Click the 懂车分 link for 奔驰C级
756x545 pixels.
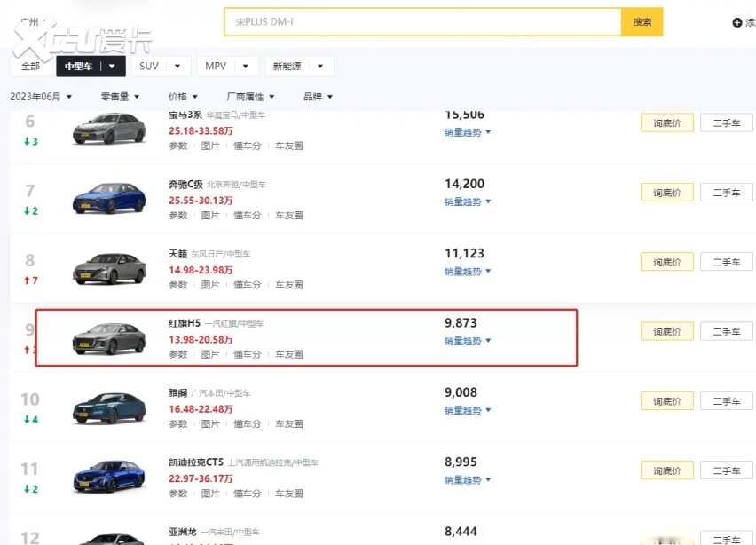point(248,216)
